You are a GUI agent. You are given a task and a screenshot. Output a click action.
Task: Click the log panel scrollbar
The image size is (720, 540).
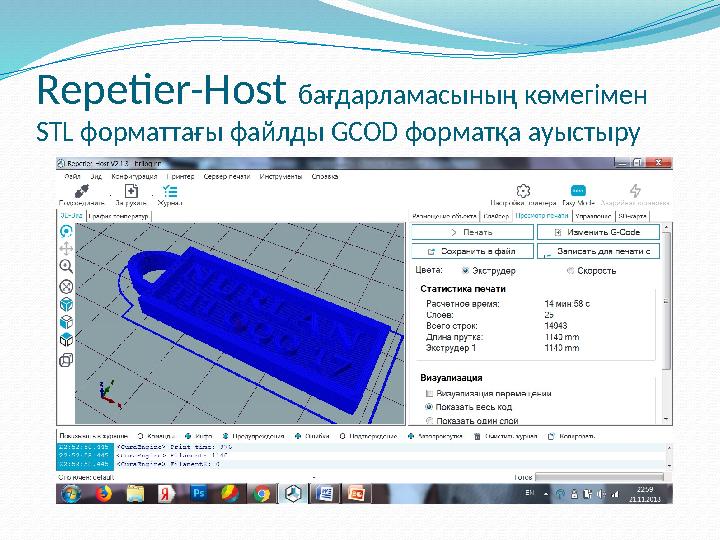(x=669, y=456)
